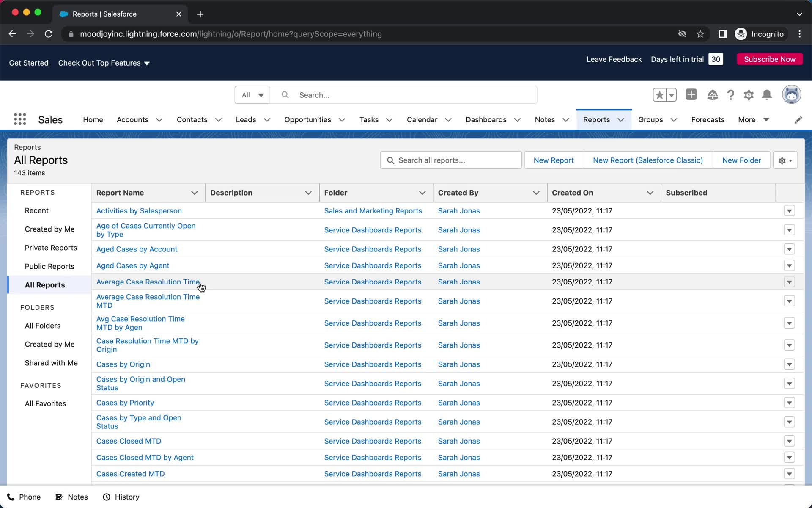Viewport: 812px width, 508px height.
Task: Open Shared with Me folders
Action: point(51,363)
